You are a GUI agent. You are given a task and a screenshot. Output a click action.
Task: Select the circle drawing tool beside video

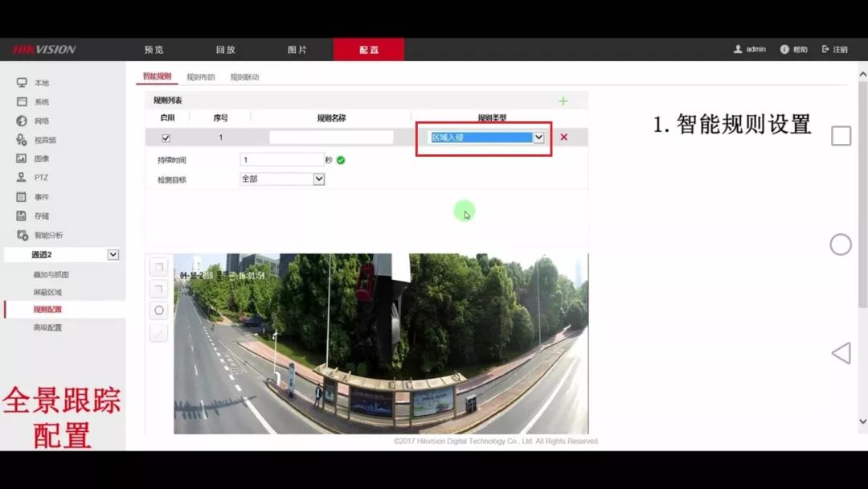159,310
